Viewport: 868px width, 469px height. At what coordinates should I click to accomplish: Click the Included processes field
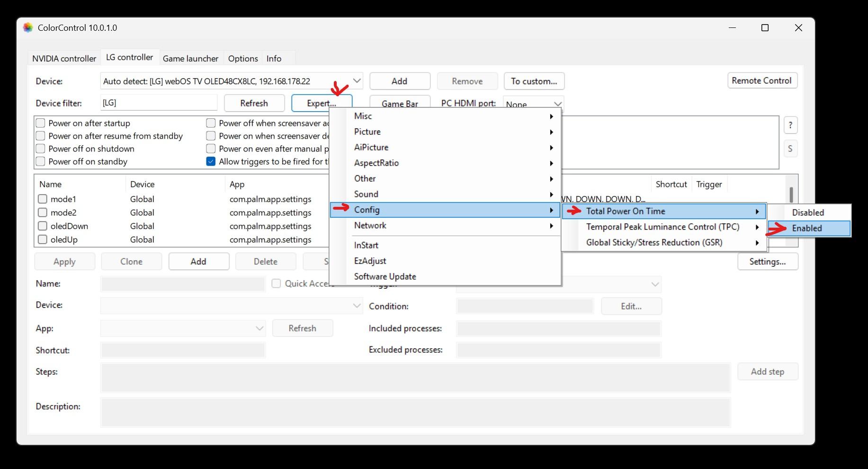[559, 328]
